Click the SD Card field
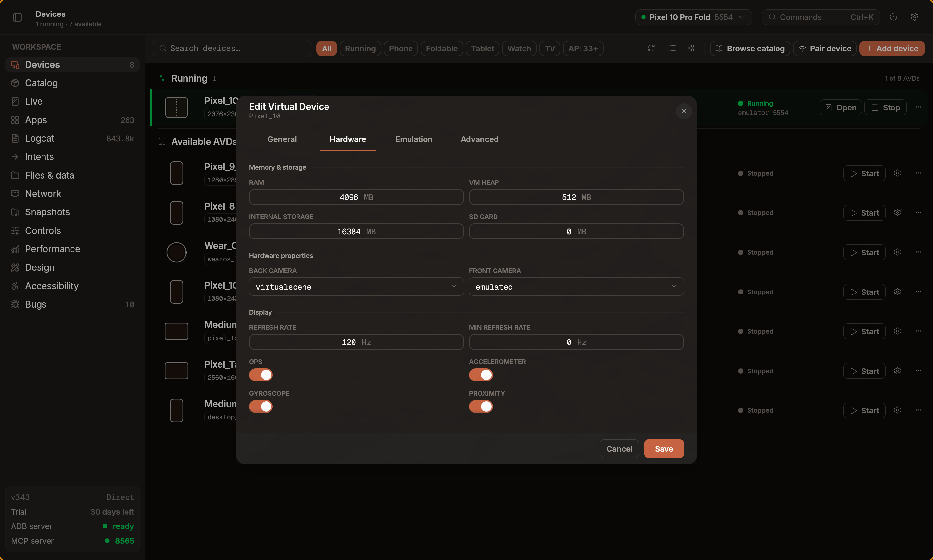Viewport: 933px width, 560px height. pos(576,231)
